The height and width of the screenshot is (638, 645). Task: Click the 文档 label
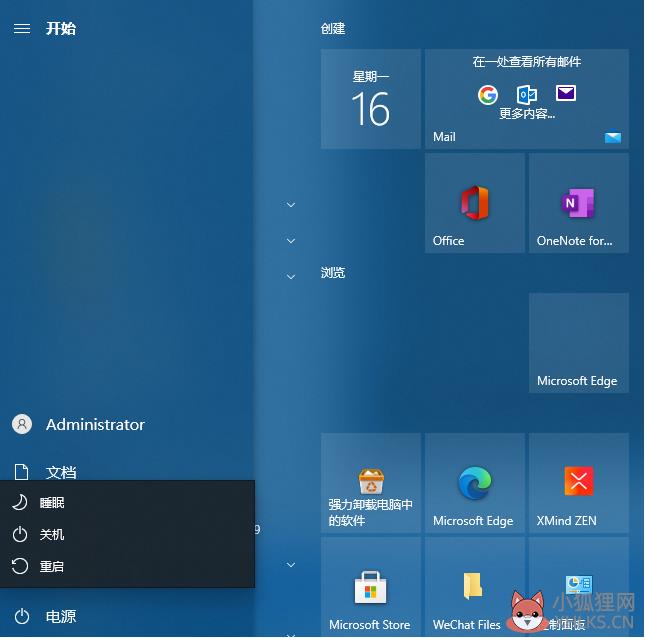61,472
